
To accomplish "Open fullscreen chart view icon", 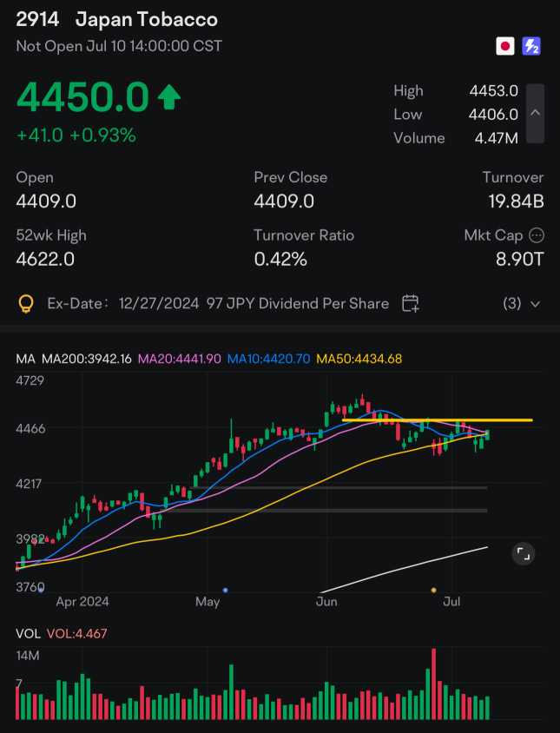I will click(523, 554).
